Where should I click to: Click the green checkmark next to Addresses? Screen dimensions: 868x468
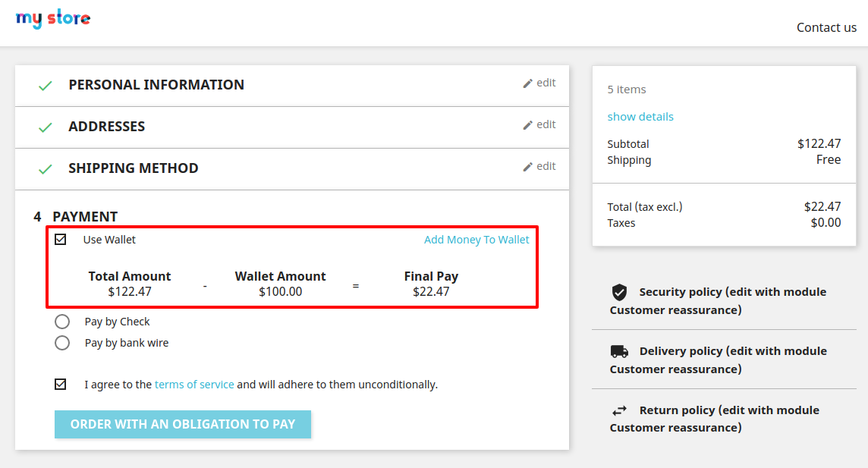pyautogui.click(x=45, y=127)
